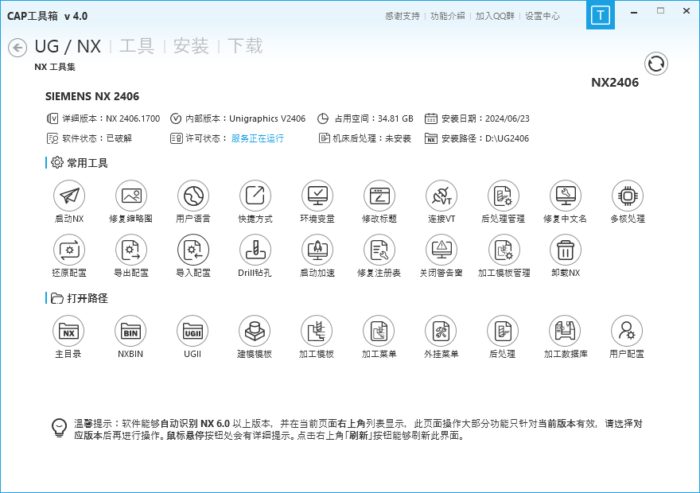The image size is (700, 493).
Task: Click the SIEMENS NX 2406 heading
Action: pyautogui.click(x=92, y=96)
